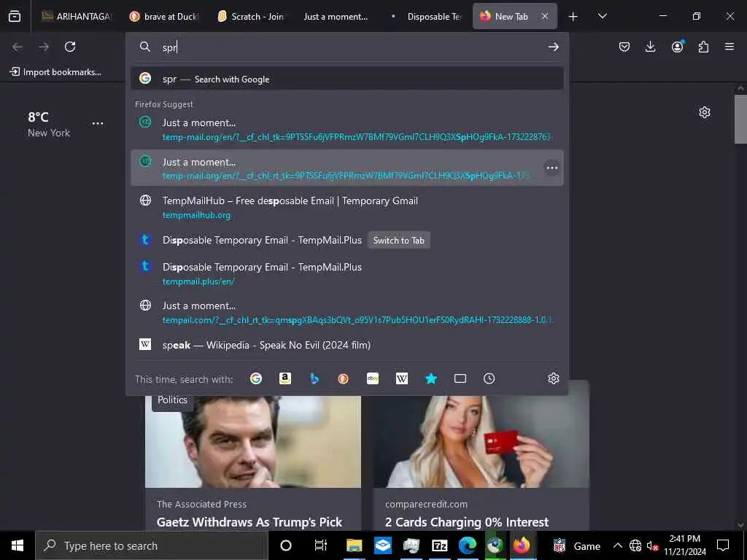This screenshot has width=747, height=560.
Task: Select spr Search with Google suggestion
Action: pos(347,79)
